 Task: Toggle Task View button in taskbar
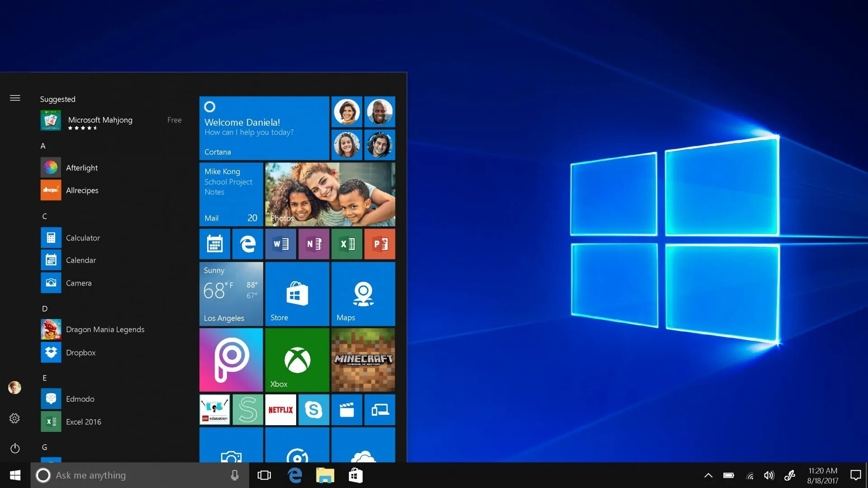(x=264, y=475)
